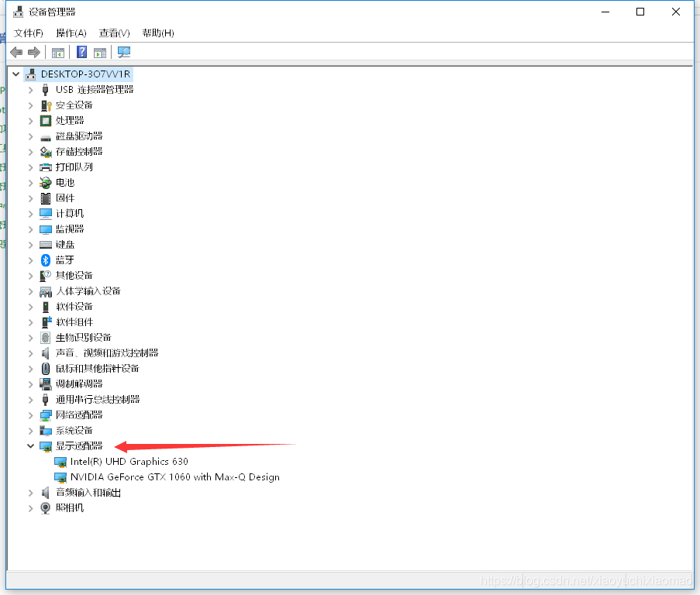Show/hide console tree toolbar icon
Screen dimensions: 700x595
point(58,53)
